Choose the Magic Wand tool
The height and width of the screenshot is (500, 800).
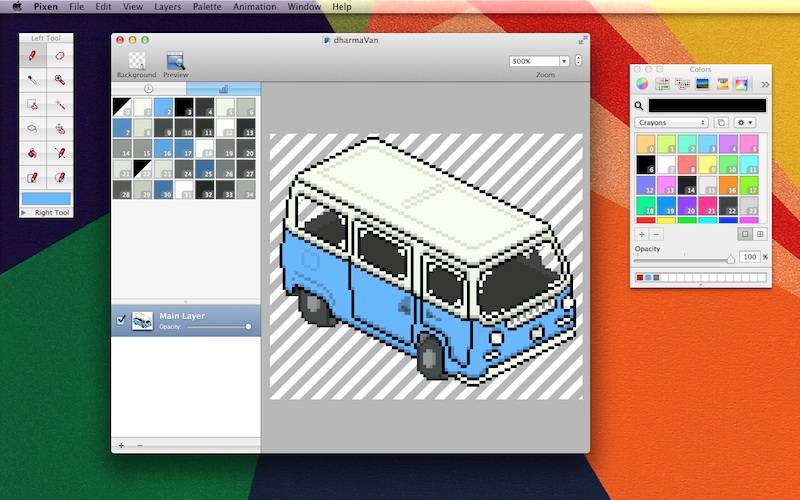point(60,104)
